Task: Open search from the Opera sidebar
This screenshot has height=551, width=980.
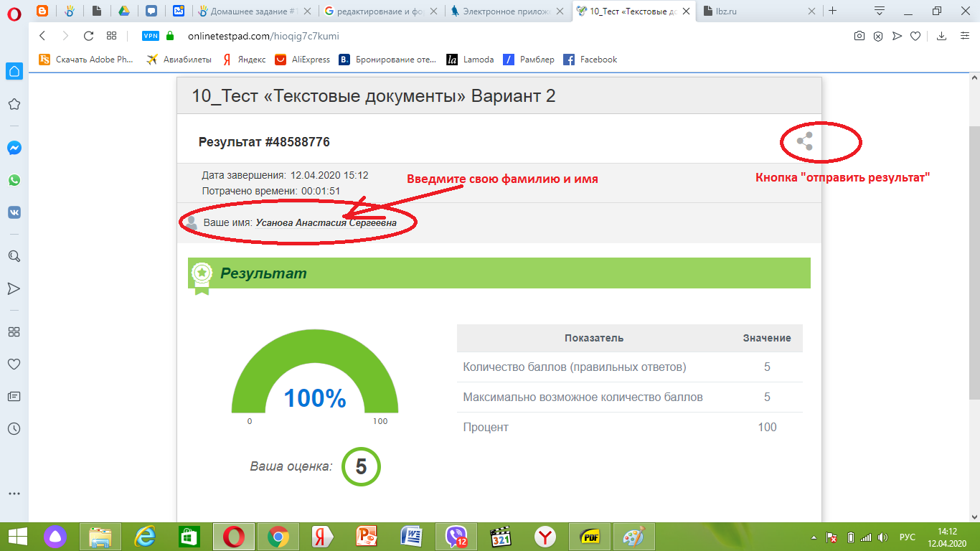Action: click(14, 255)
